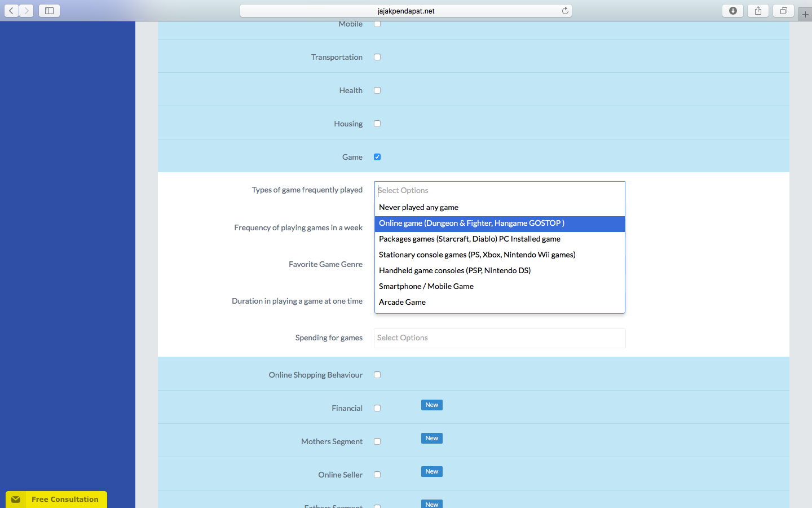
Task: Click the New badge beside Mothers Segment
Action: point(432,439)
